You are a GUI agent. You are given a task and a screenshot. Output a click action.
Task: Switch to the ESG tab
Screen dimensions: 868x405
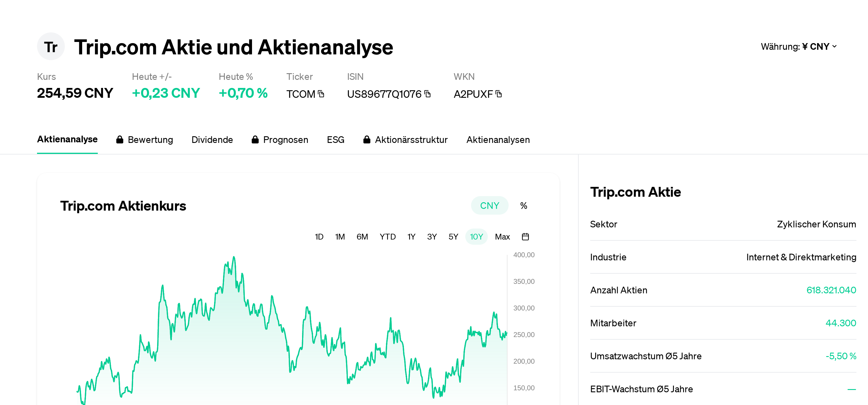(x=335, y=140)
